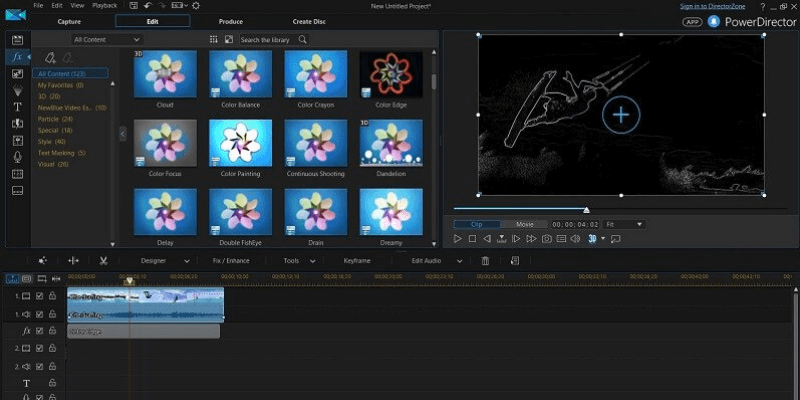Click the trash icon in timeline toolbar

pyautogui.click(x=485, y=260)
